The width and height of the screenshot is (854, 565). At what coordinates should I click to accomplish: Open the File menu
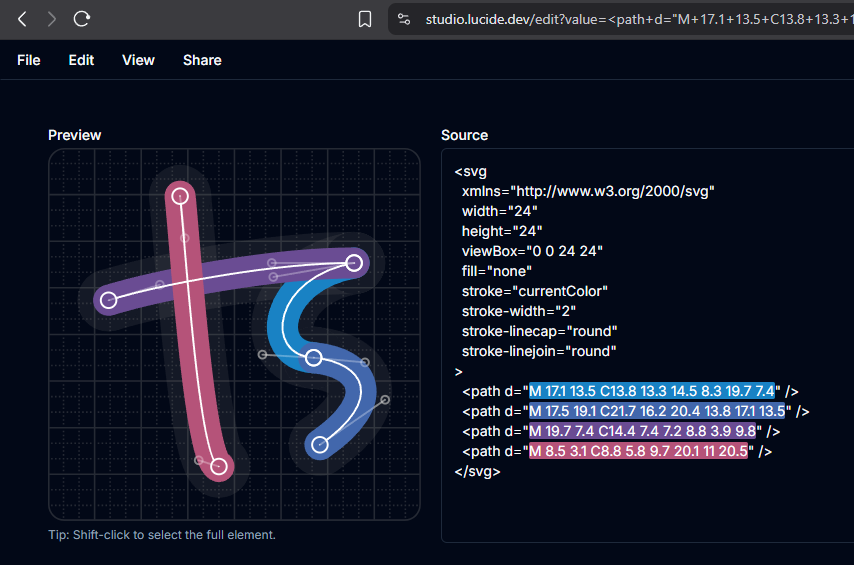coord(29,60)
